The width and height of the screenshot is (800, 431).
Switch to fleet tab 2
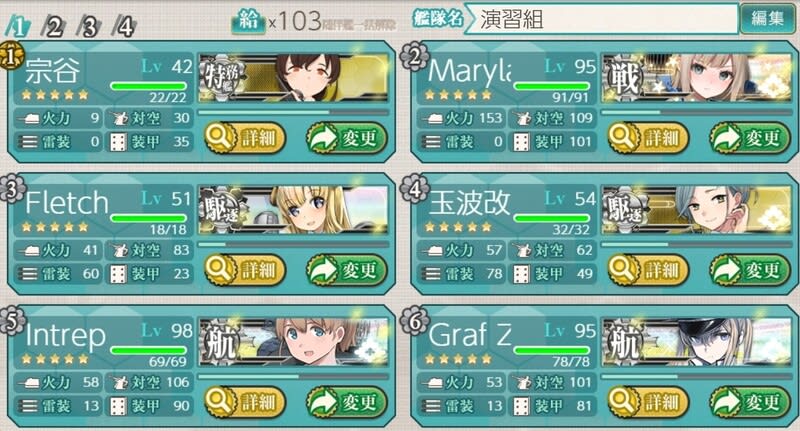(x=53, y=26)
